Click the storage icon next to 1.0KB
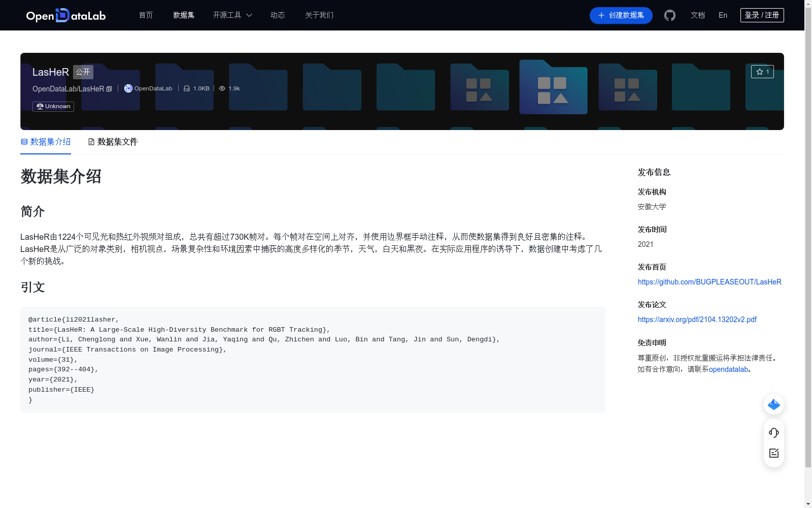 [187, 88]
